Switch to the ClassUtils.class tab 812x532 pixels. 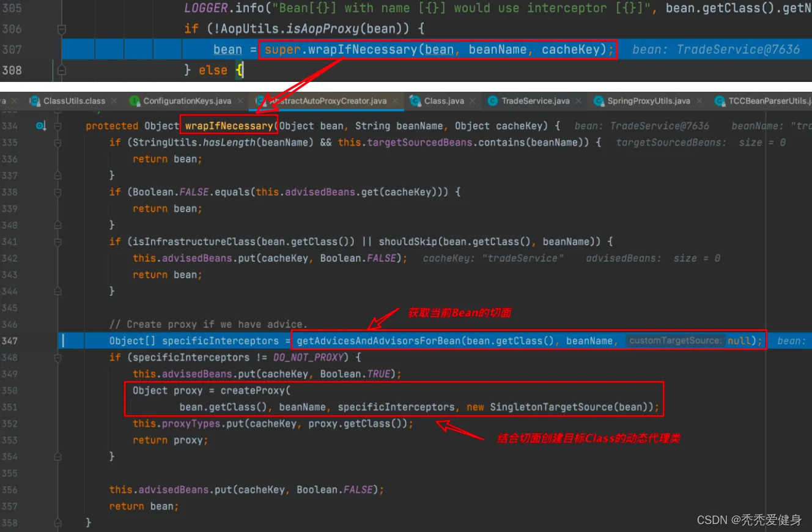click(x=74, y=101)
